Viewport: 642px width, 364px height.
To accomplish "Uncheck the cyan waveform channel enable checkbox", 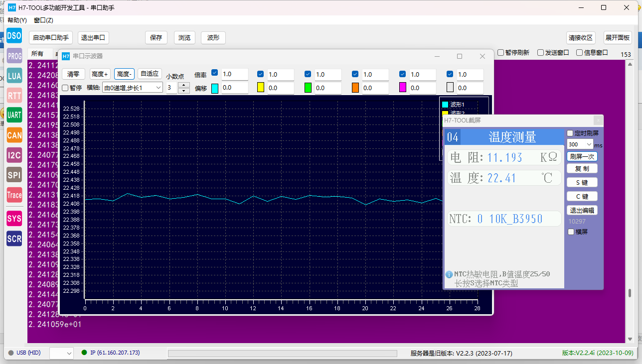I will (x=215, y=73).
